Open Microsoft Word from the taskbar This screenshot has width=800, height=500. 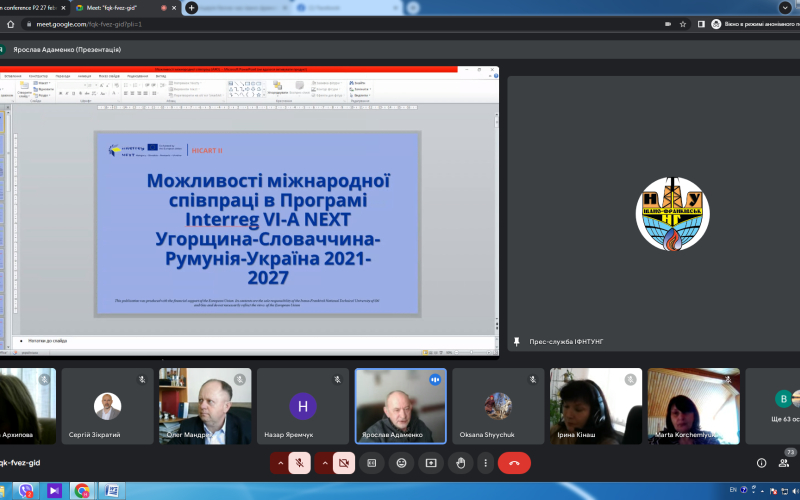(110, 491)
